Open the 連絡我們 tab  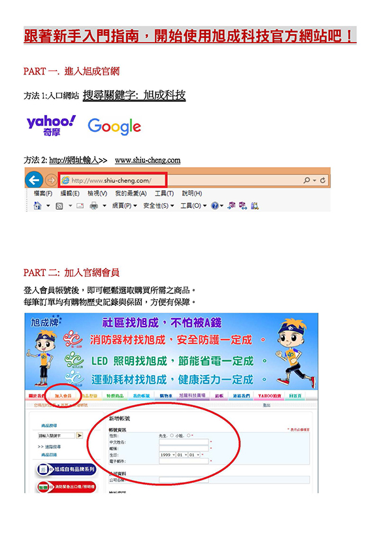coord(242,396)
